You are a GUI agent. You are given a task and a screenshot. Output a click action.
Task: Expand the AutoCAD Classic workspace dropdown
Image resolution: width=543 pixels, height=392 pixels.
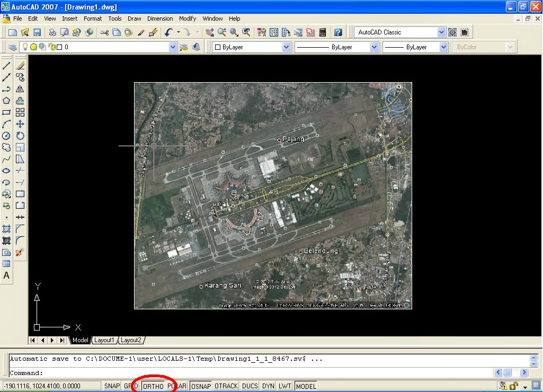(441, 32)
